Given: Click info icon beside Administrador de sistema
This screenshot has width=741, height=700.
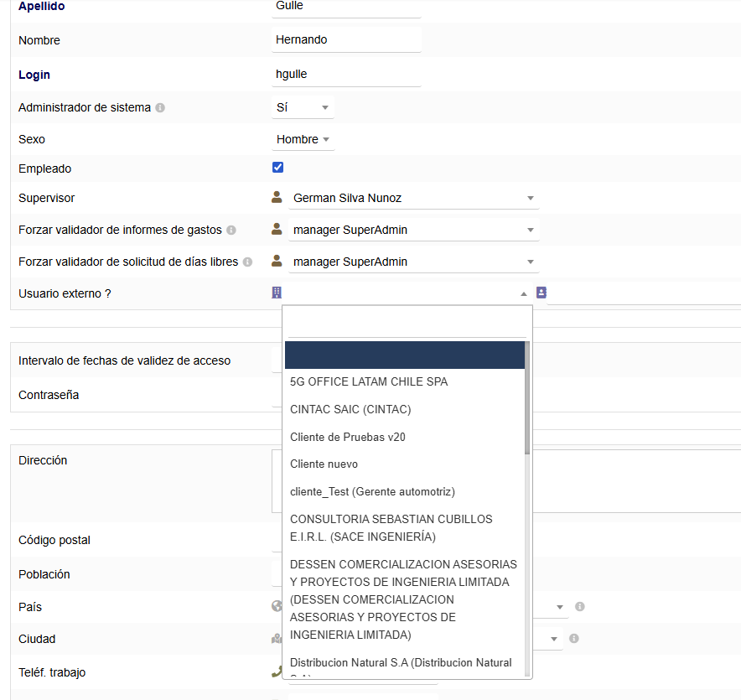Looking at the screenshot, I should [x=160, y=108].
